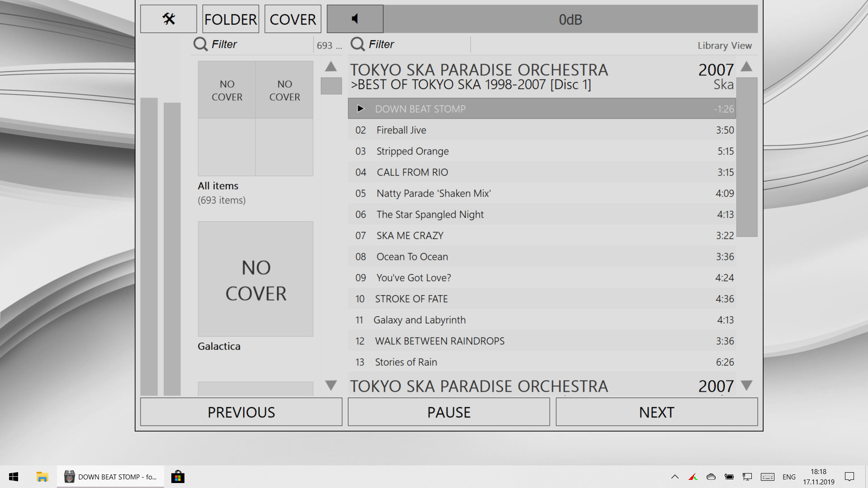Play track 07 SKA ME CRAZY

coord(410,235)
